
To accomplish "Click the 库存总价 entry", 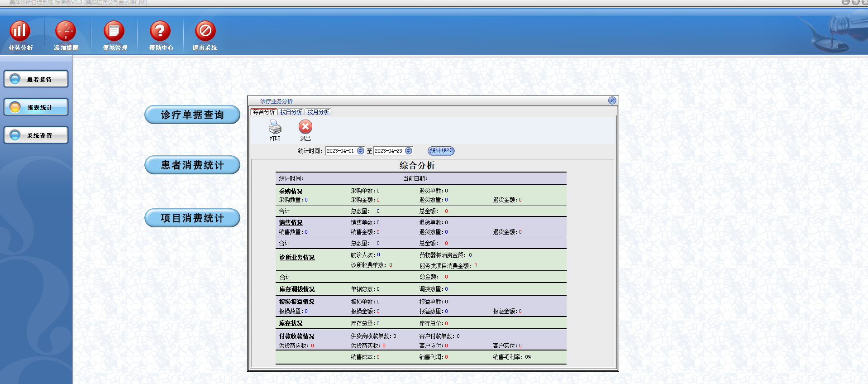I will [434, 324].
